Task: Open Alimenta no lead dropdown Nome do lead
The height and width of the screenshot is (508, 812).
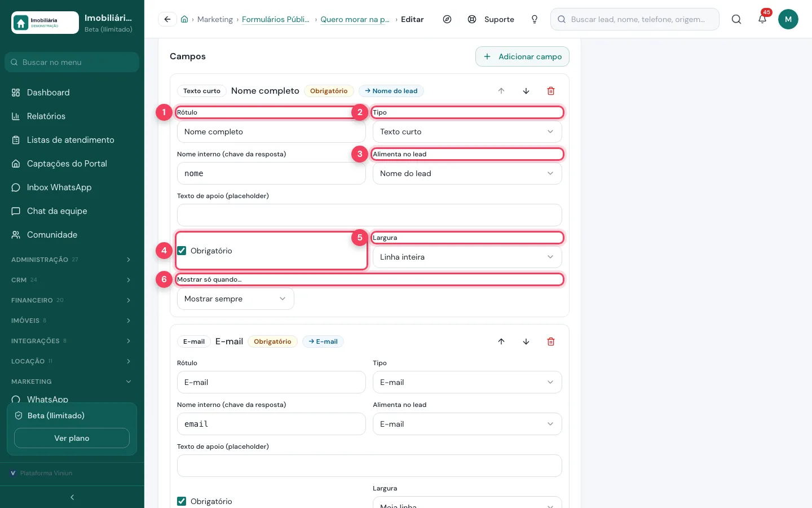Action: (467, 173)
